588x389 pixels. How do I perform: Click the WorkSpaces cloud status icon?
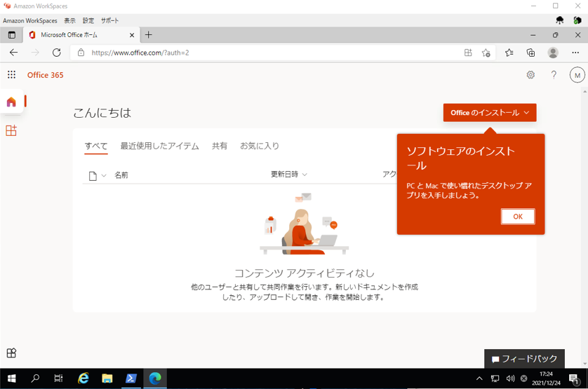coord(559,20)
